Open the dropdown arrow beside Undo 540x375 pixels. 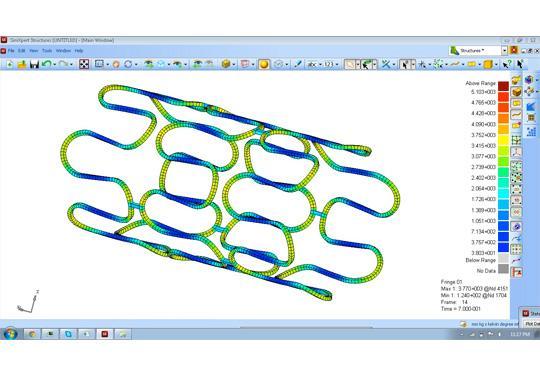(x=54, y=64)
